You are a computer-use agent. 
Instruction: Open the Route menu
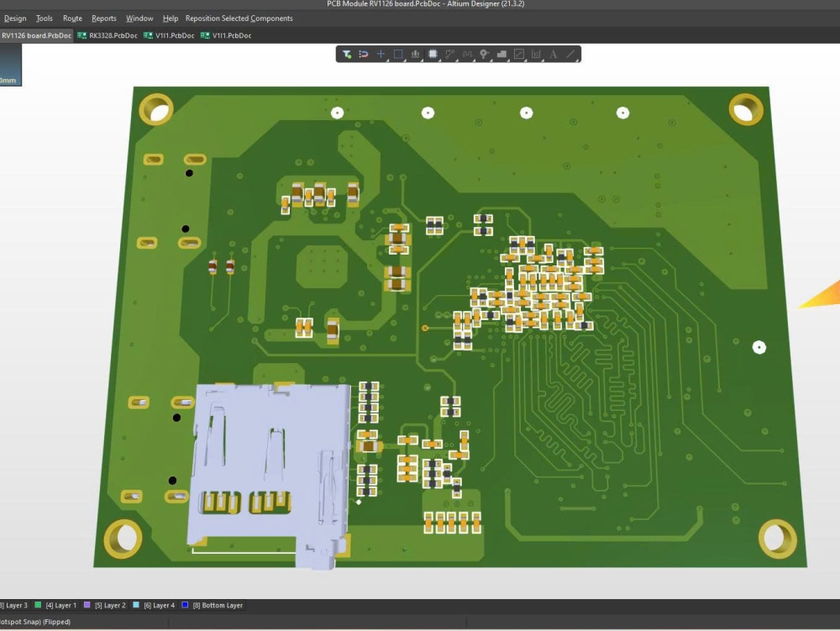click(x=72, y=18)
